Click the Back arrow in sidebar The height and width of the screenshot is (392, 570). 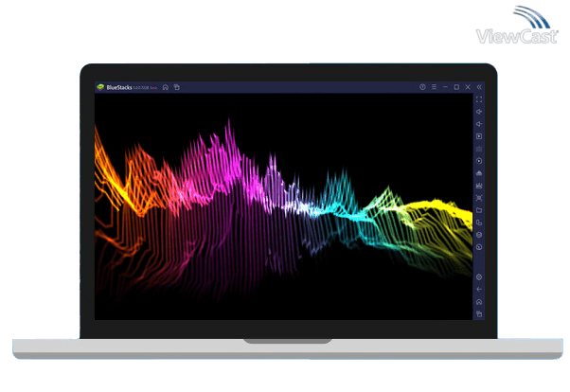(479, 290)
